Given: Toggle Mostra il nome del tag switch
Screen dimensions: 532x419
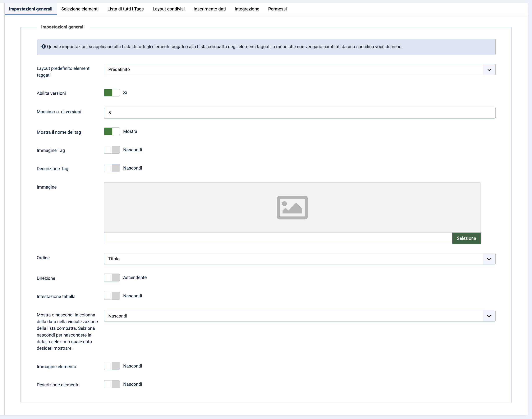Looking at the screenshot, I should (x=112, y=131).
